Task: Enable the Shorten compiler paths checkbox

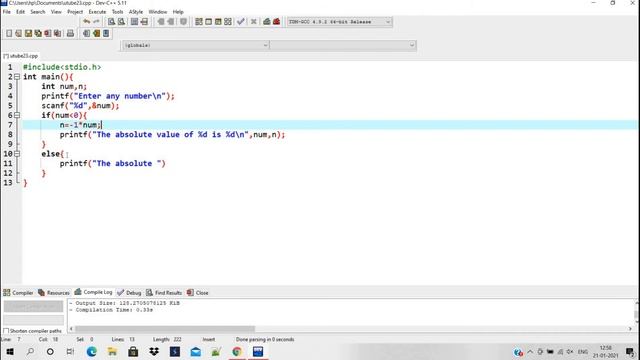Action: (x=6, y=331)
